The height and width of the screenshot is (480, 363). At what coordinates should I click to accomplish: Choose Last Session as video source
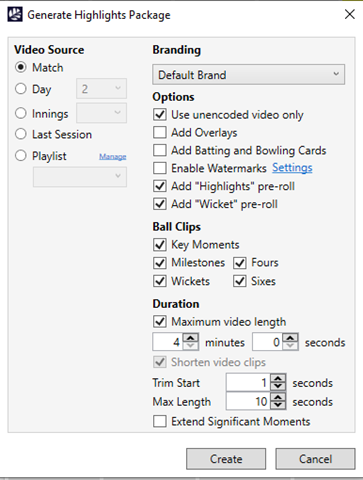(x=21, y=134)
